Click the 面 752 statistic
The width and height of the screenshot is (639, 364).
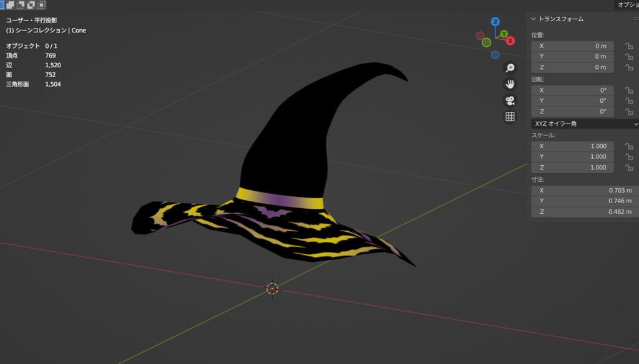(x=31, y=75)
